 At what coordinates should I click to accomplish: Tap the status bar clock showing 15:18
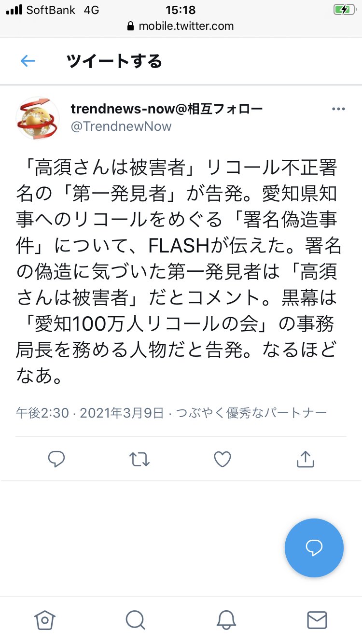pyautogui.click(x=181, y=9)
